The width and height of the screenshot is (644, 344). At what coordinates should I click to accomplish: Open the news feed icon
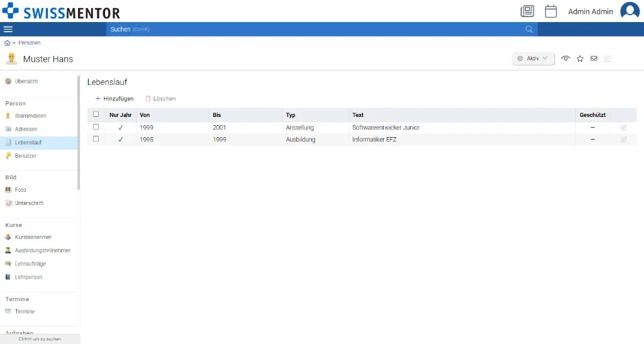(528, 11)
